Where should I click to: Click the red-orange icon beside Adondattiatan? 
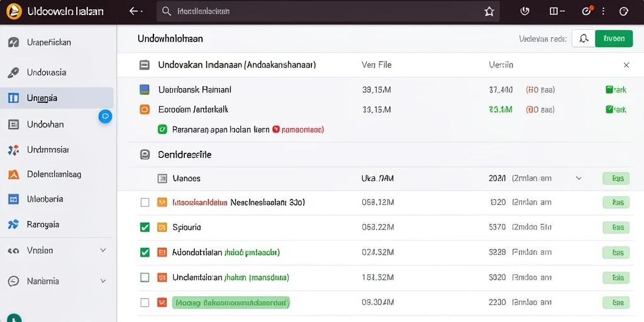[x=162, y=252]
